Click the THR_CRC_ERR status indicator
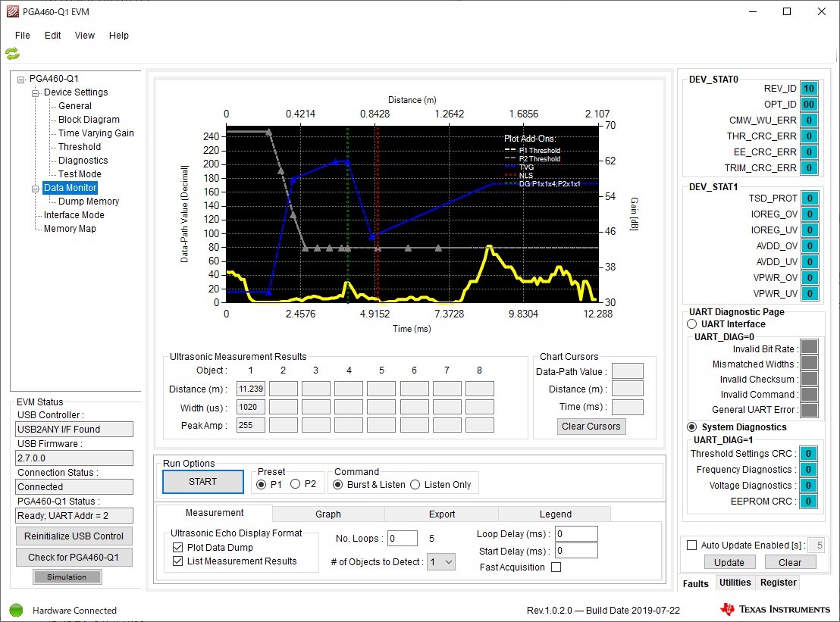 click(x=809, y=136)
